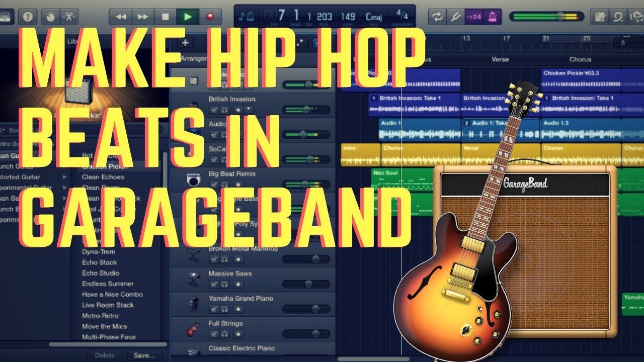The height and width of the screenshot is (362, 644).
Task: Record-enable the Yamaha Grand Piano track
Action: tap(237, 309)
